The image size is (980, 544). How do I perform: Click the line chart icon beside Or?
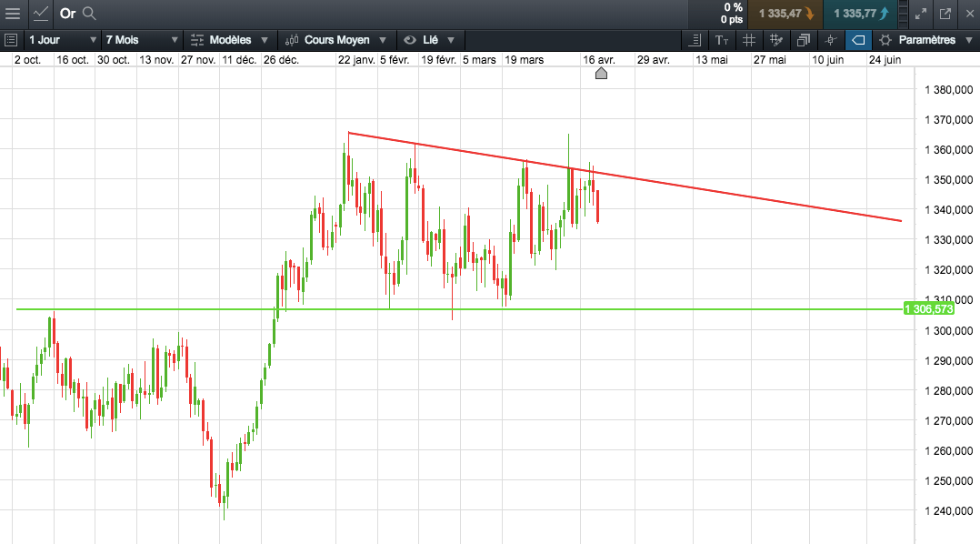(x=41, y=13)
